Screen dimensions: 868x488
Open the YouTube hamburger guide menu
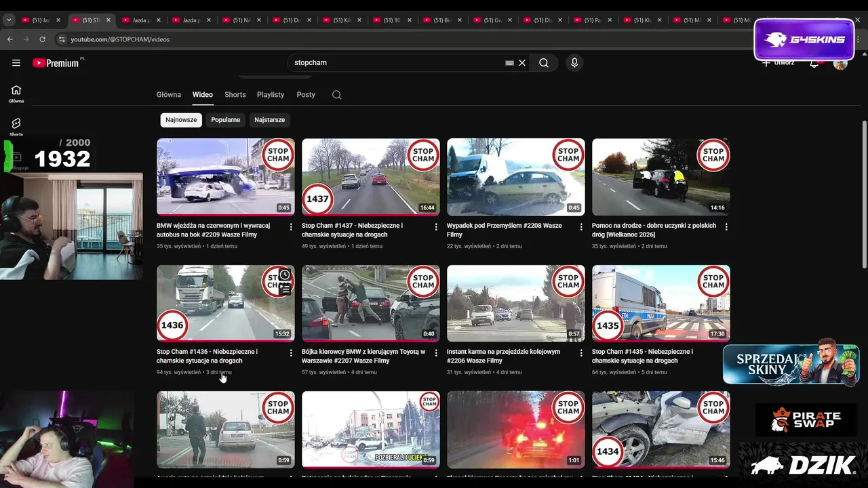click(16, 63)
